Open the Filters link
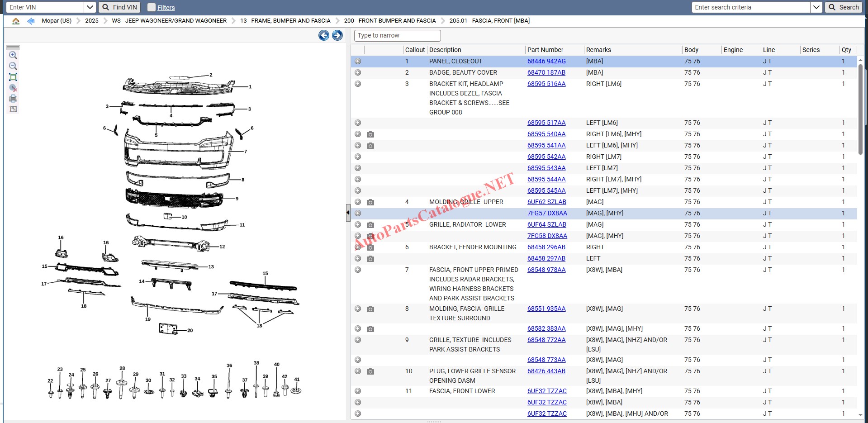The height and width of the screenshot is (423, 868). [x=166, y=8]
